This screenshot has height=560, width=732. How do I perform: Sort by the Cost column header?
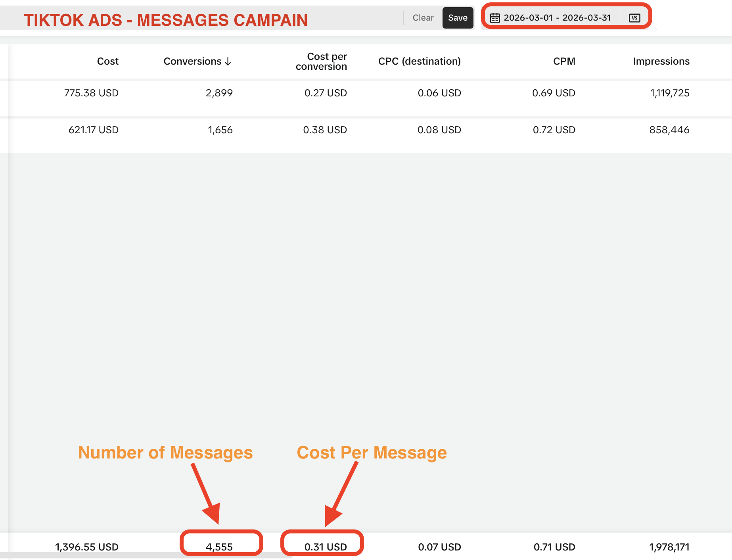(x=107, y=61)
